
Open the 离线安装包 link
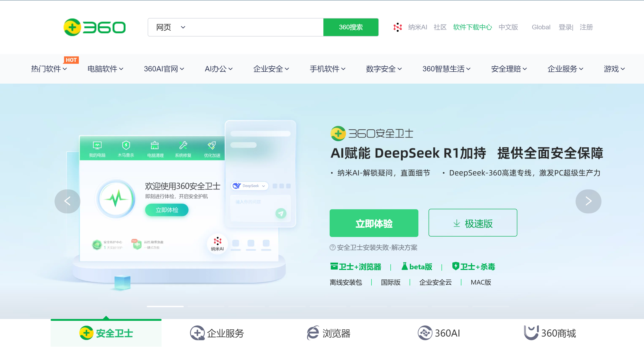pos(346,282)
